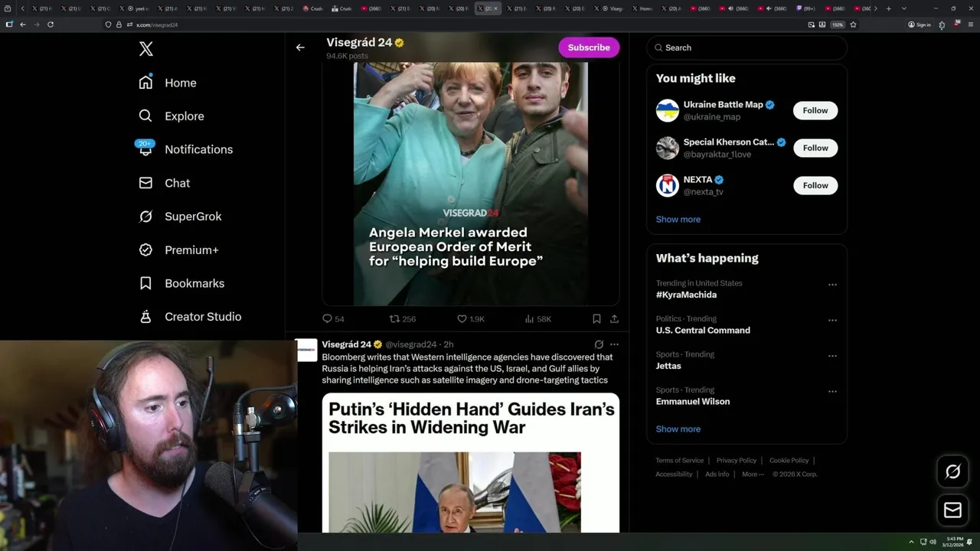Screen dimensions: 980x551
Task: Show hidden system tray icons
Action: coord(911,542)
